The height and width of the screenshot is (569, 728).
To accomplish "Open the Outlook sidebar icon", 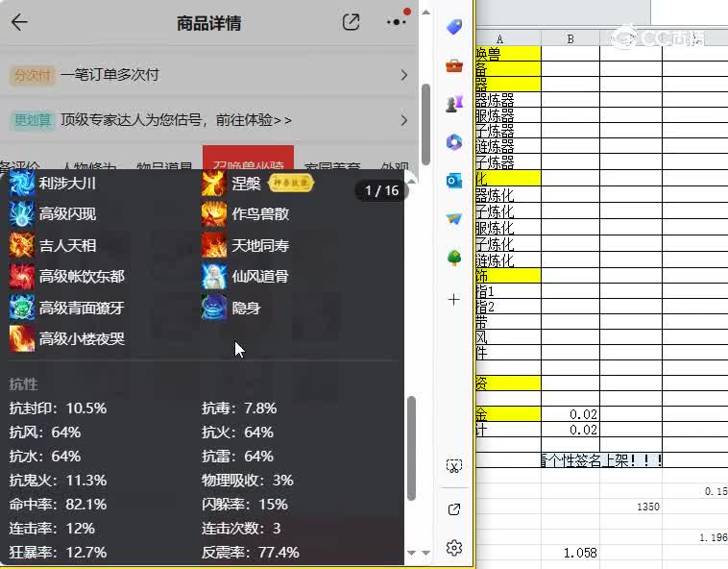I will click(x=454, y=181).
